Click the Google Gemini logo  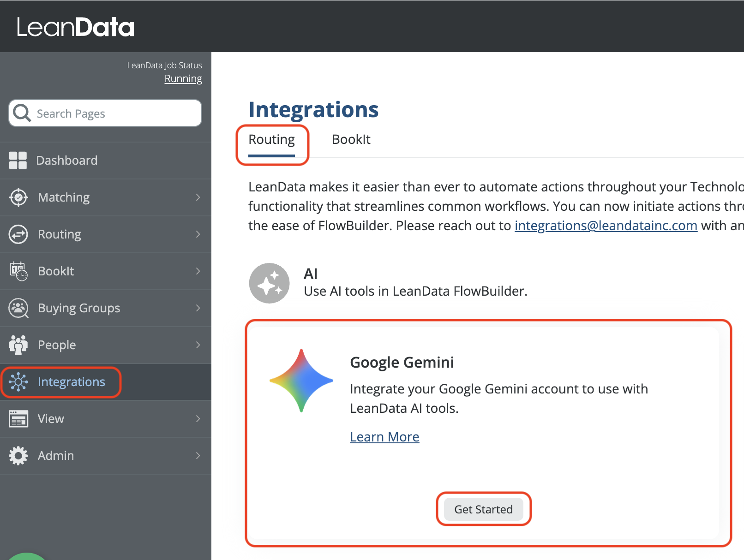301,381
